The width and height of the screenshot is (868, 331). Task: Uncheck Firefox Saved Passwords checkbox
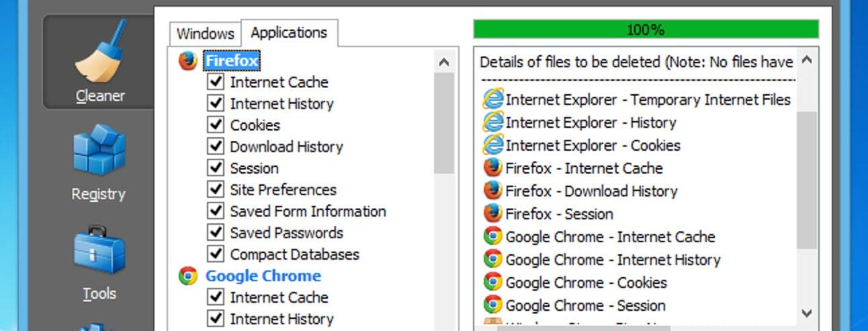click(x=216, y=233)
